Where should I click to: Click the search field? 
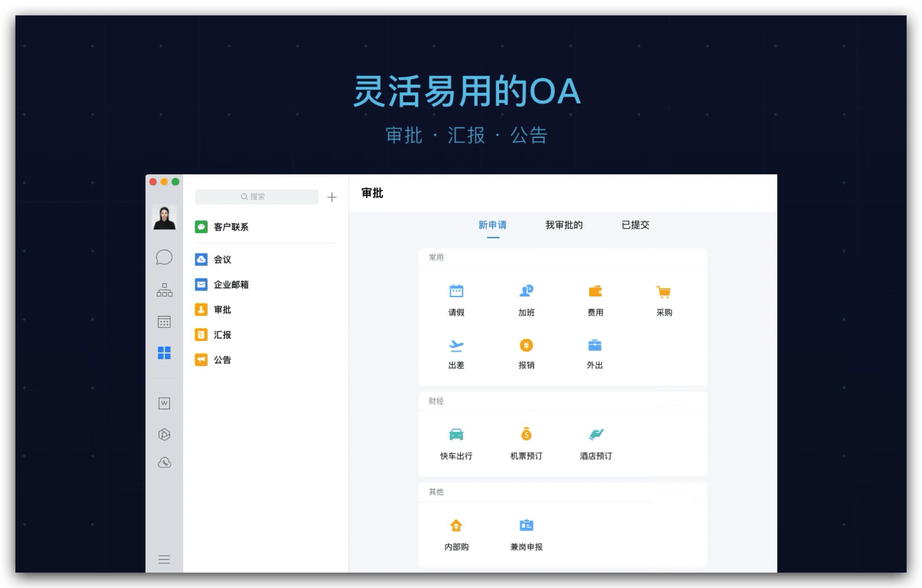click(x=257, y=197)
